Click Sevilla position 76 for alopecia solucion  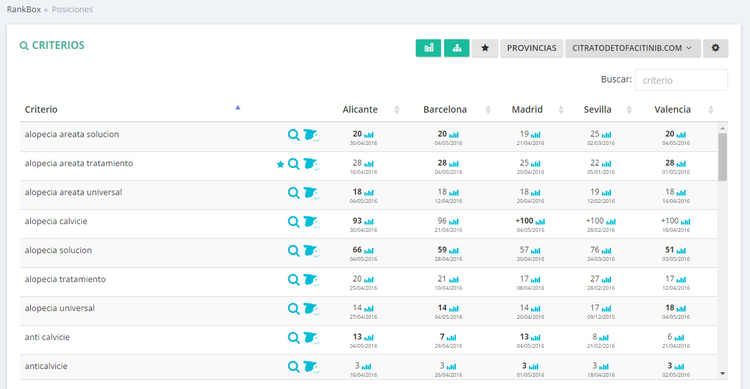click(x=595, y=250)
